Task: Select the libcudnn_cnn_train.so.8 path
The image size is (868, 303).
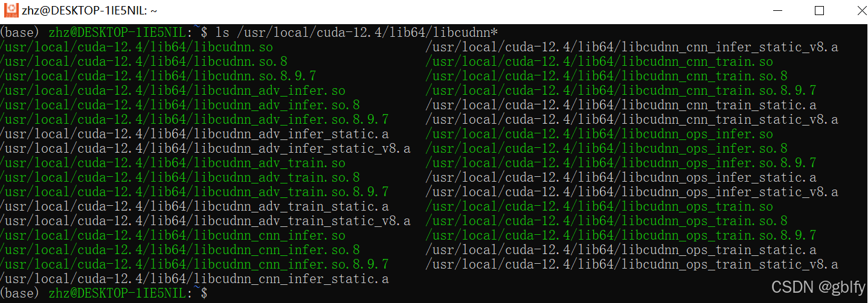Action: pos(606,76)
